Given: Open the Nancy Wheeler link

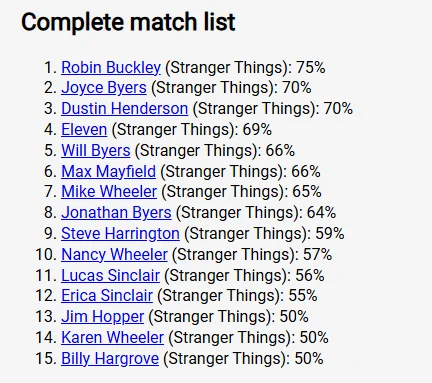Looking at the screenshot, I should 114,254.
